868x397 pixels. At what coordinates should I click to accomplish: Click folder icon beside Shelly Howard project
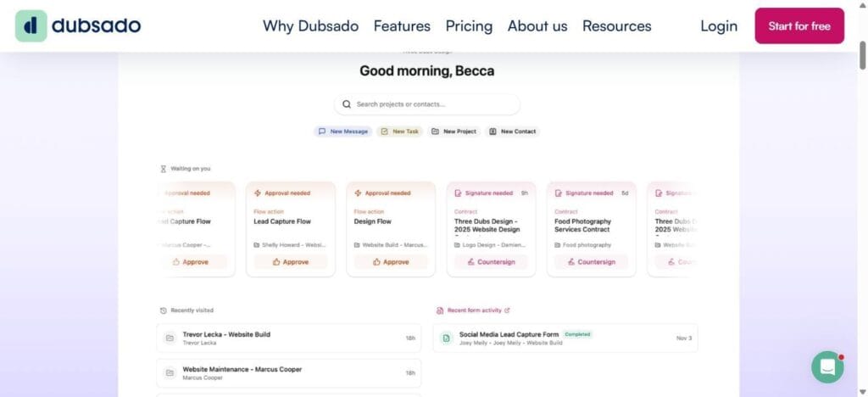pos(257,245)
